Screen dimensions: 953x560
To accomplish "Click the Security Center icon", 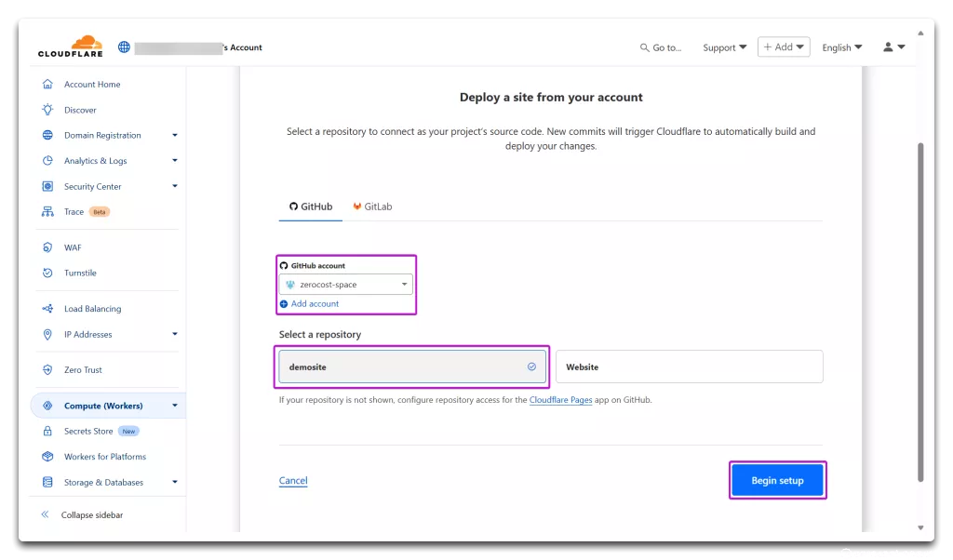I will coord(47,186).
